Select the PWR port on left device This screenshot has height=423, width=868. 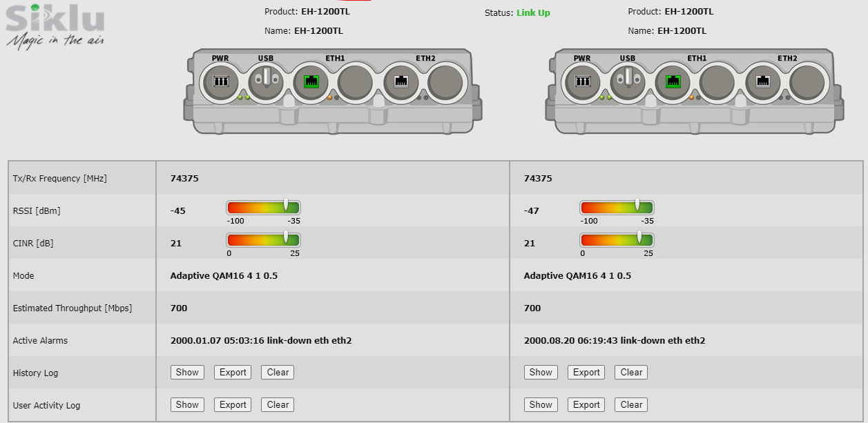[x=220, y=81]
